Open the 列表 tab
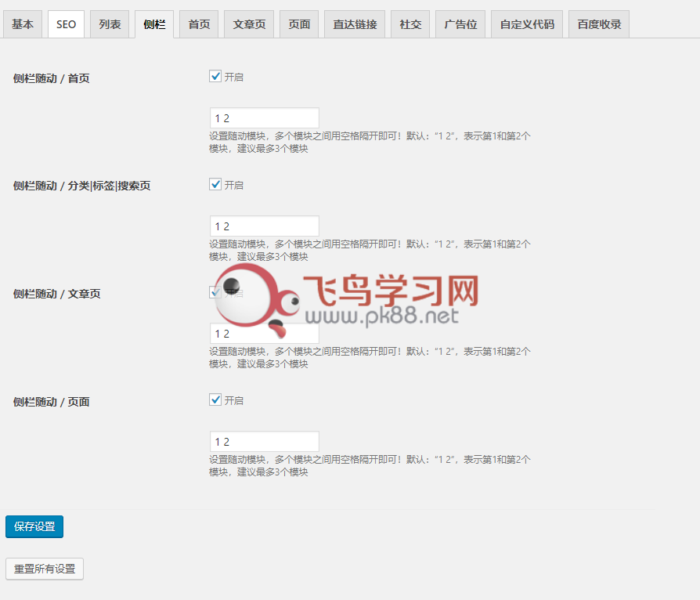Image resolution: width=700 pixels, height=600 pixels. tap(110, 24)
